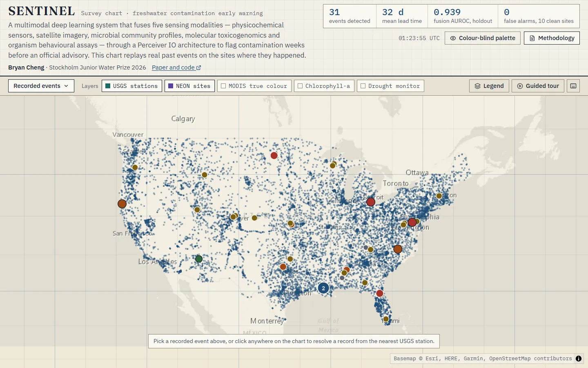Image resolution: width=588 pixels, height=368 pixels.
Task: Enable the Chlorophyll-a layer
Action: 324,86
